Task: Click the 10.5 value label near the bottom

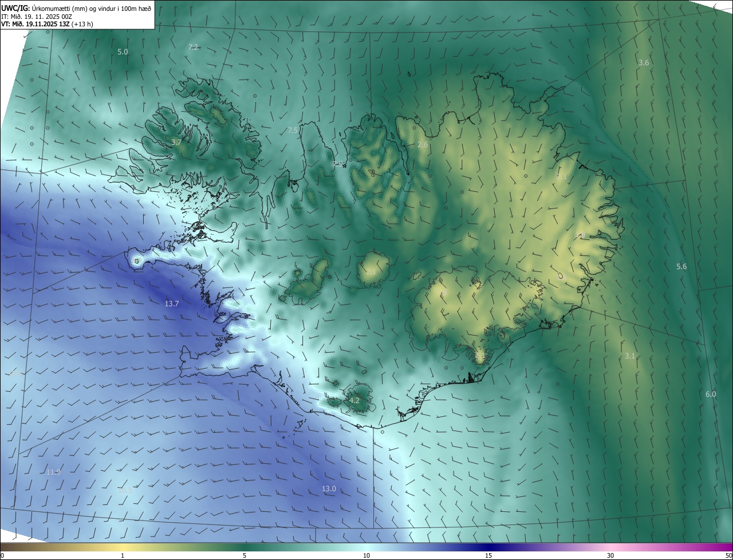Action: pos(124,490)
